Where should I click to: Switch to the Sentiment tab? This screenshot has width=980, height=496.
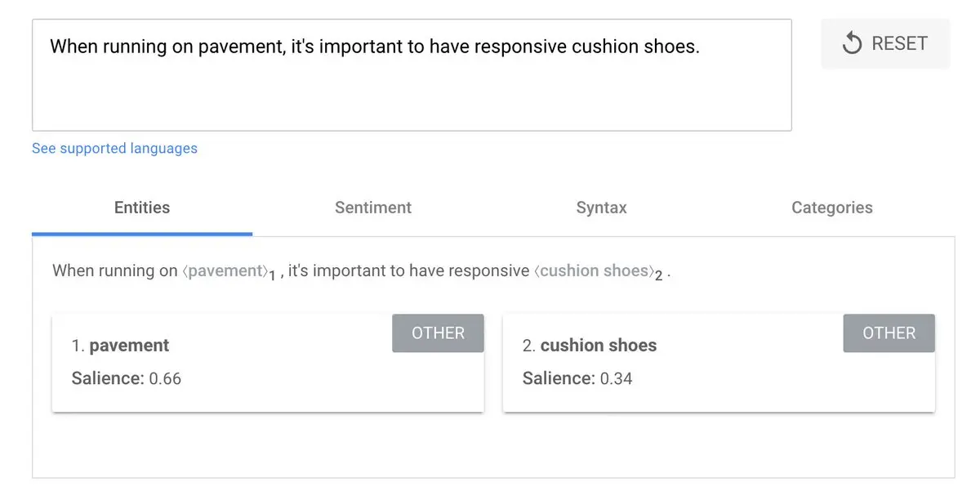(x=373, y=208)
